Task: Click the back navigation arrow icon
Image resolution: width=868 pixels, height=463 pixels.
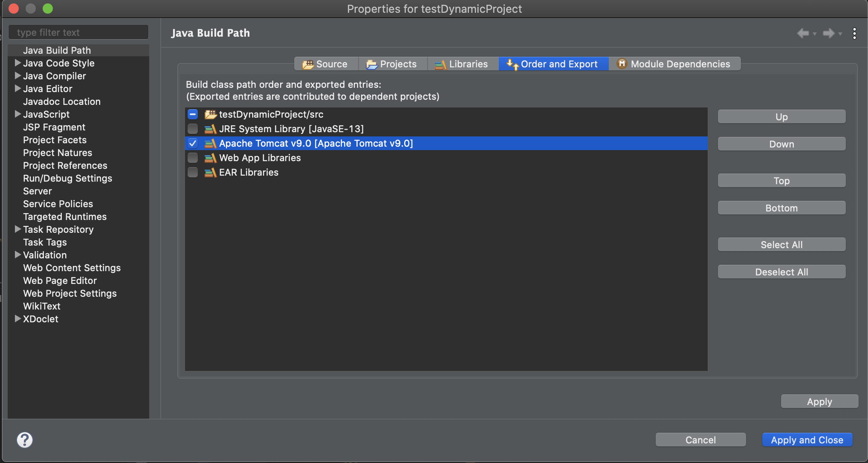Action: [803, 33]
